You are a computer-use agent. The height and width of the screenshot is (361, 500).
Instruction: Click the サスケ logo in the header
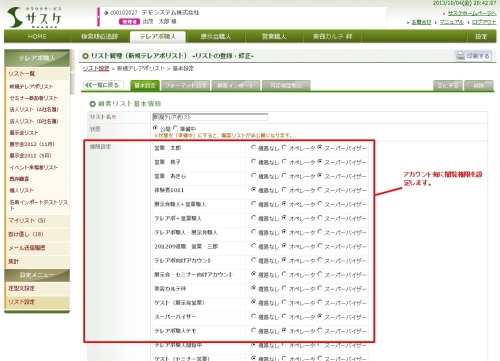tap(34, 17)
